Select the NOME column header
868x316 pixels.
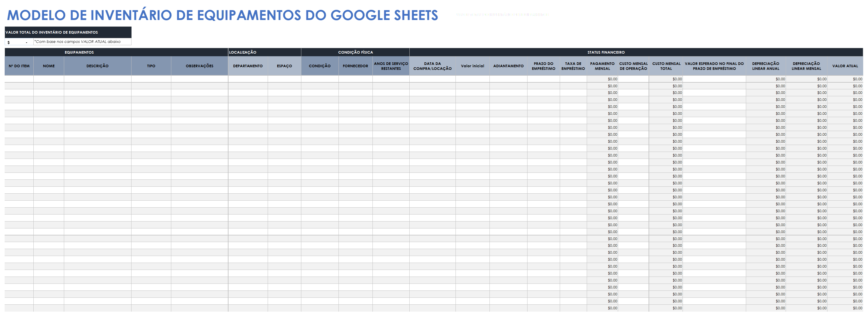click(49, 66)
